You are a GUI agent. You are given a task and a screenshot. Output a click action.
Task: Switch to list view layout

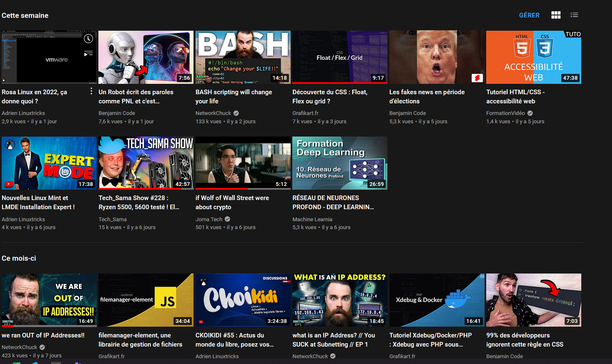[574, 15]
